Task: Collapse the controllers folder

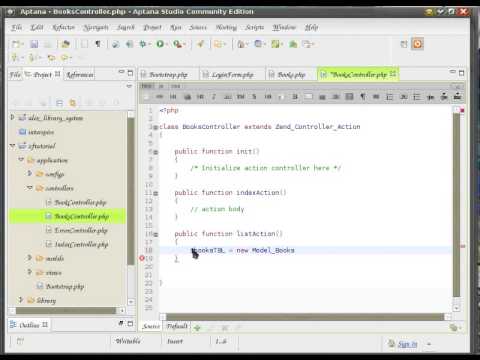Action: coord(29,188)
